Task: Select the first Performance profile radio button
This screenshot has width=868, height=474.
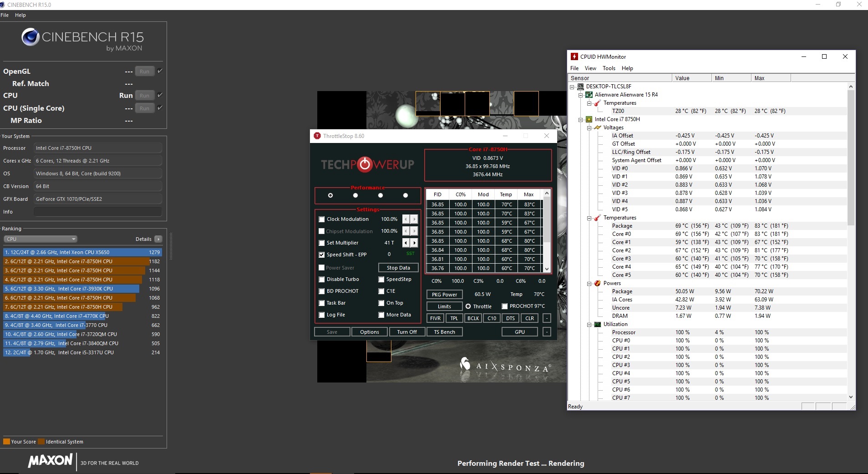Action: point(330,195)
